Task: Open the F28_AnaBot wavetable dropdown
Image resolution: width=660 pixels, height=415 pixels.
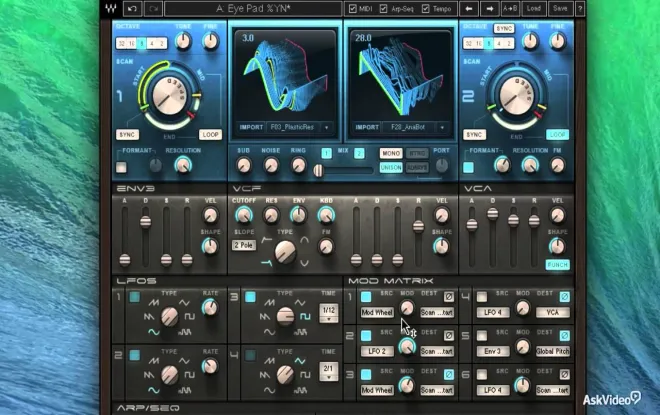Action: [442, 127]
